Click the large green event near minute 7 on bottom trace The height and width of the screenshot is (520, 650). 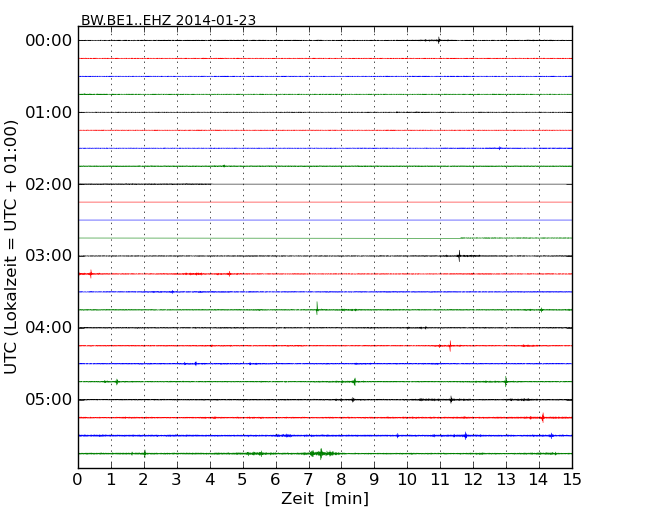321,454
